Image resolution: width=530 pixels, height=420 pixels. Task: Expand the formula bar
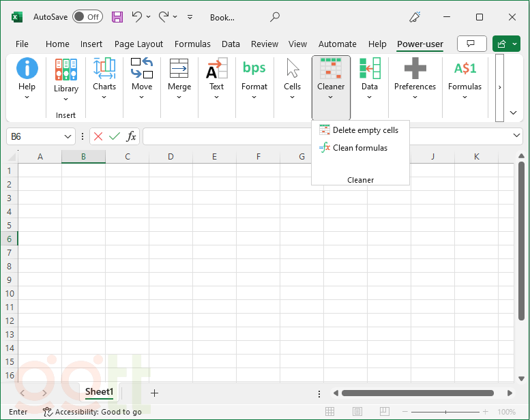516,136
